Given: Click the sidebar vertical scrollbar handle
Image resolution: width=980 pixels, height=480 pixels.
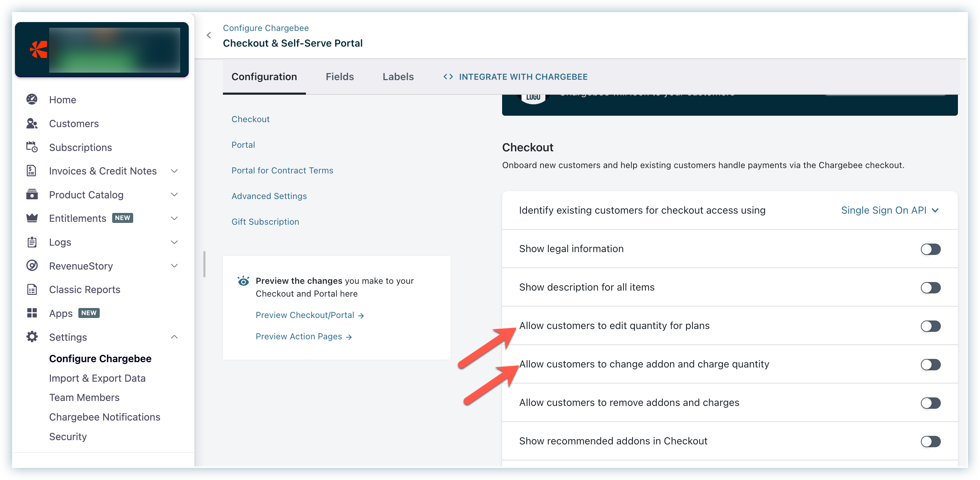Looking at the screenshot, I should [x=204, y=264].
